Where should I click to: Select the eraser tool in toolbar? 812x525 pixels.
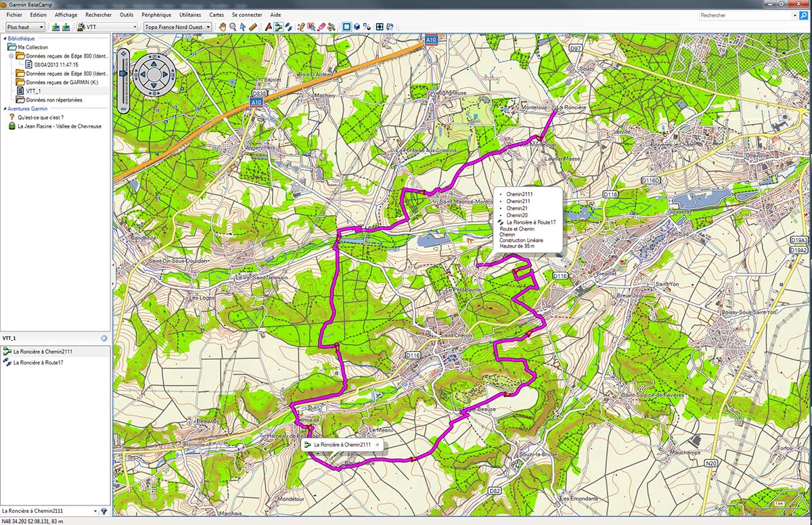321,27
